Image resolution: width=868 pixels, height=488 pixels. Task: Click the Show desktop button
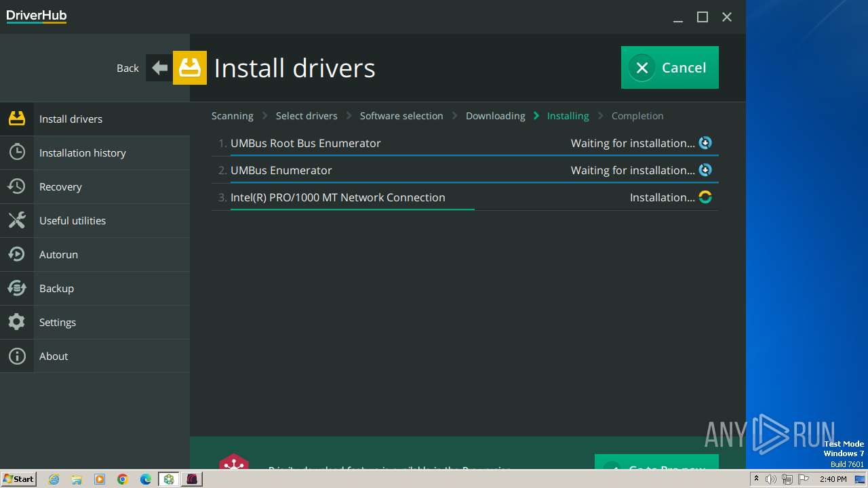tap(861, 479)
